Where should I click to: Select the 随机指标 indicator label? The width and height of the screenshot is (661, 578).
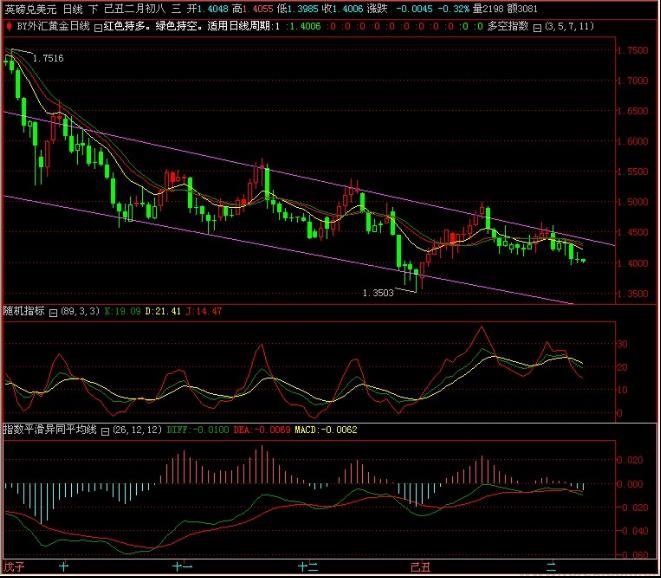point(24,311)
